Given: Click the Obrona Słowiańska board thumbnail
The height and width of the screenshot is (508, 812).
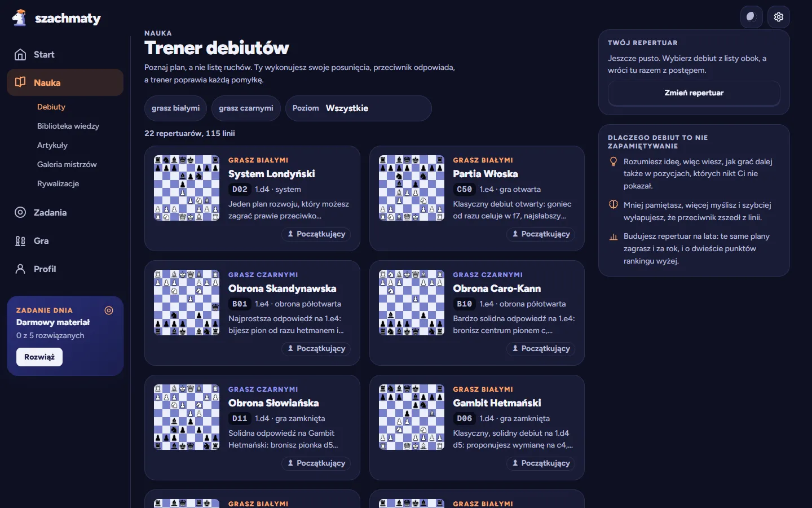Looking at the screenshot, I should (x=187, y=417).
